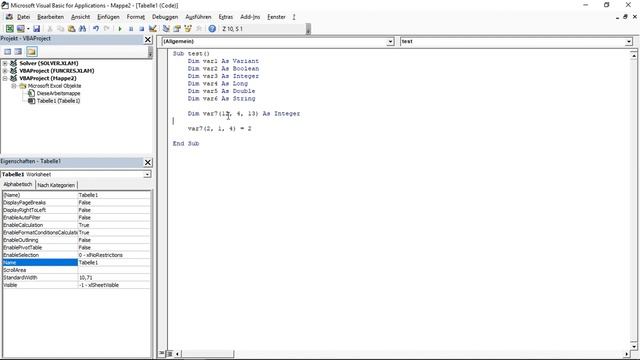
Task: Open the Project Explorer toolbar icon
Action: [x=166, y=29]
